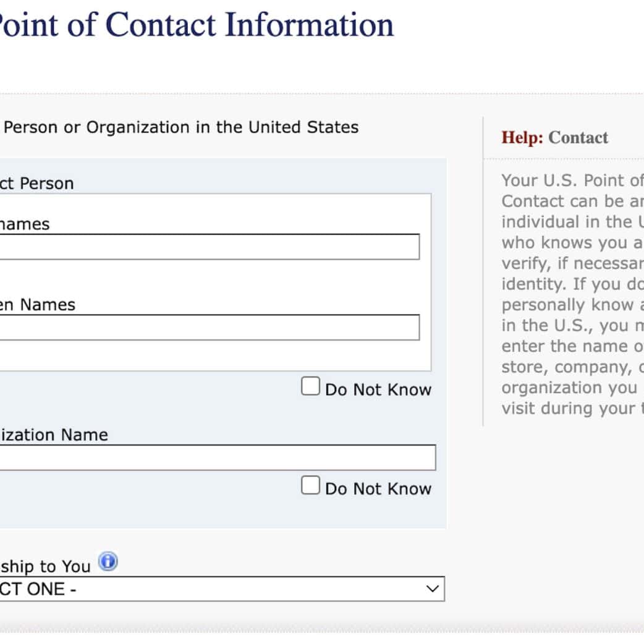This screenshot has width=644, height=644.
Task: Click the Person or Organization in the United States heading
Action: [180, 127]
